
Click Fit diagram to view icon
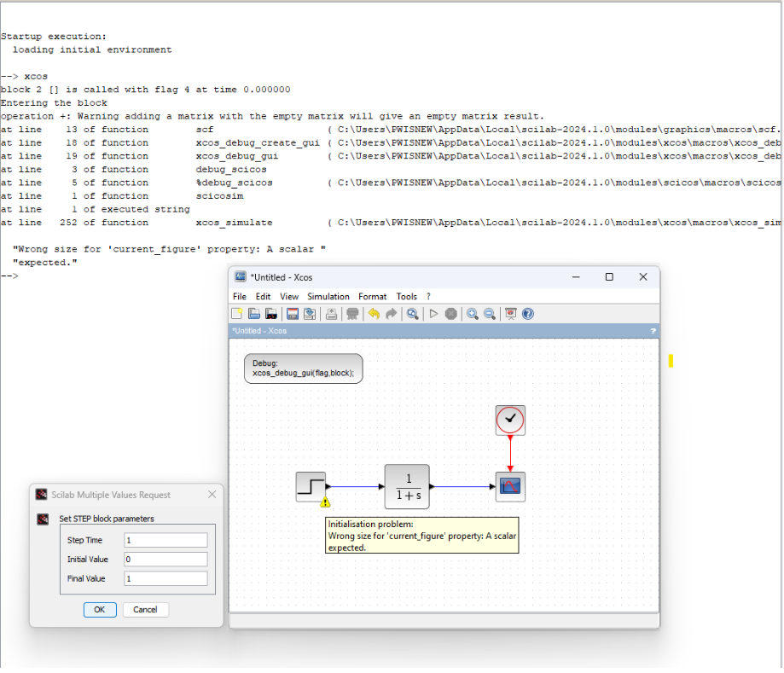click(x=413, y=314)
